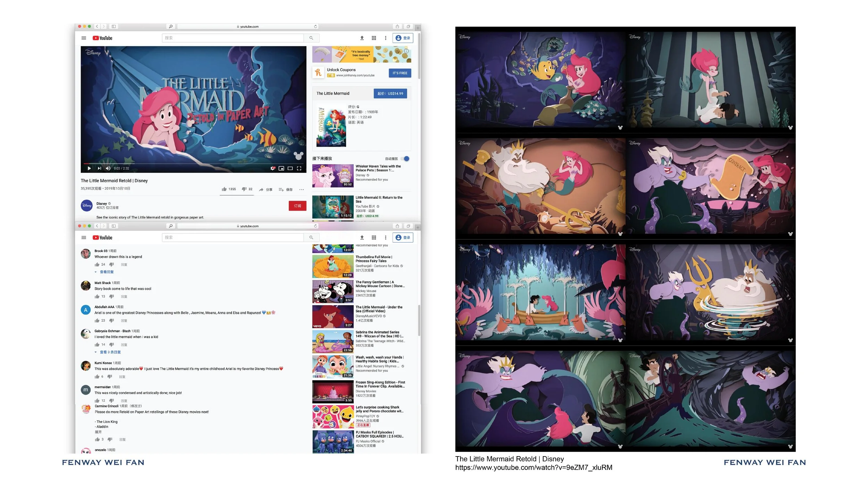
Task: Open YouTube apps grid in top window
Action: point(374,38)
